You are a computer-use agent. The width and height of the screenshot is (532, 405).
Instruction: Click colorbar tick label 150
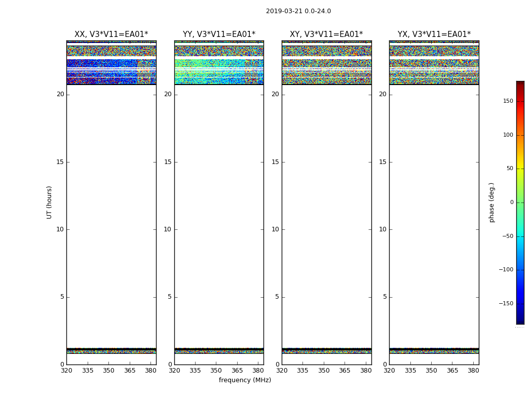[508, 101]
